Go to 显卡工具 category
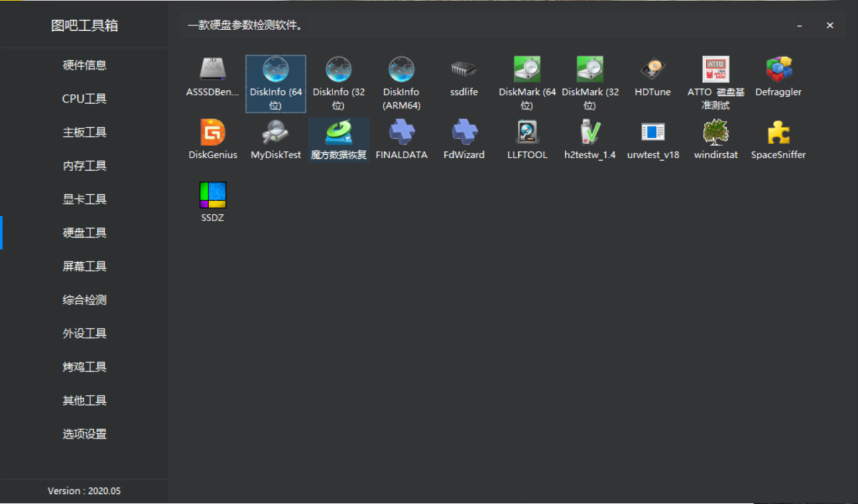This screenshot has width=858, height=504. 84,199
